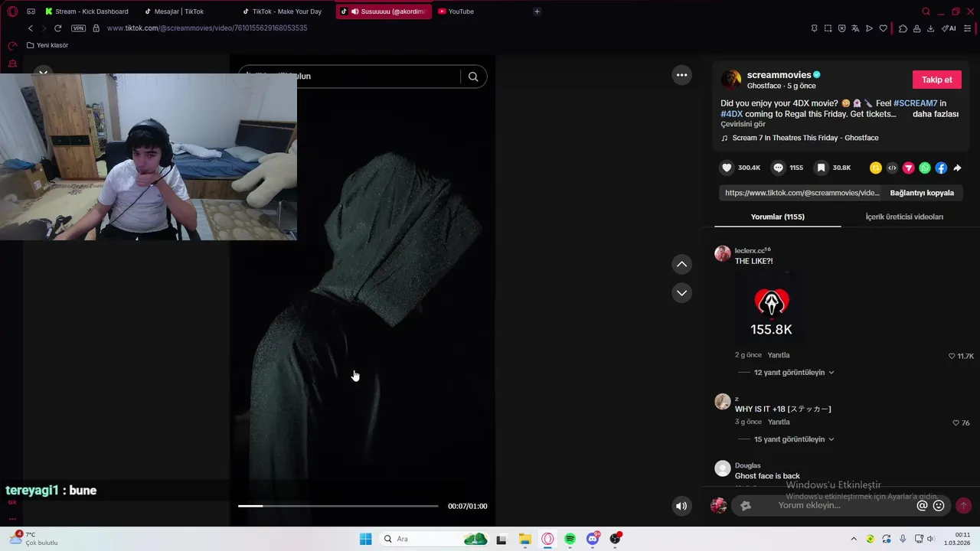Mute the video volume
The width and height of the screenshot is (980, 551).
681,506
